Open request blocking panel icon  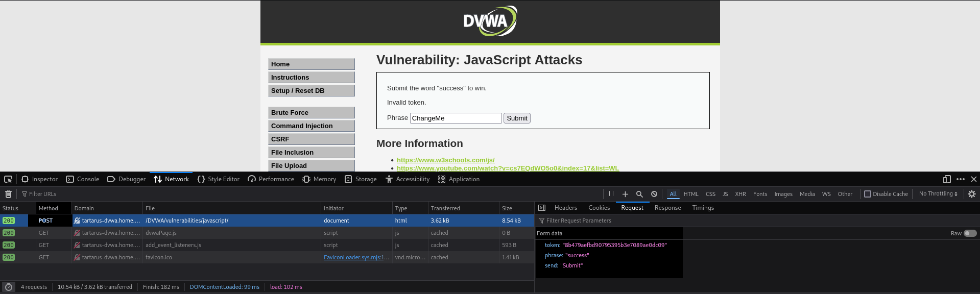(x=654, y=194)
